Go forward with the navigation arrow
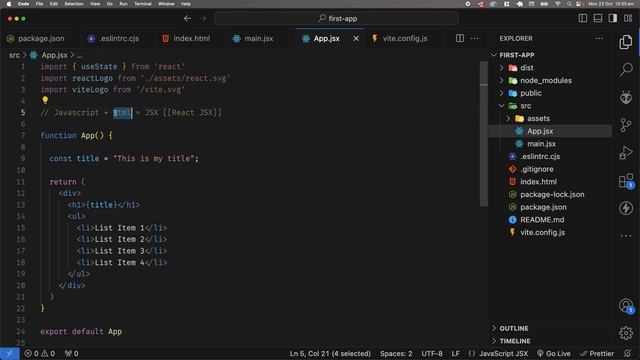This screenshot has height=360, width=640. 203,18
